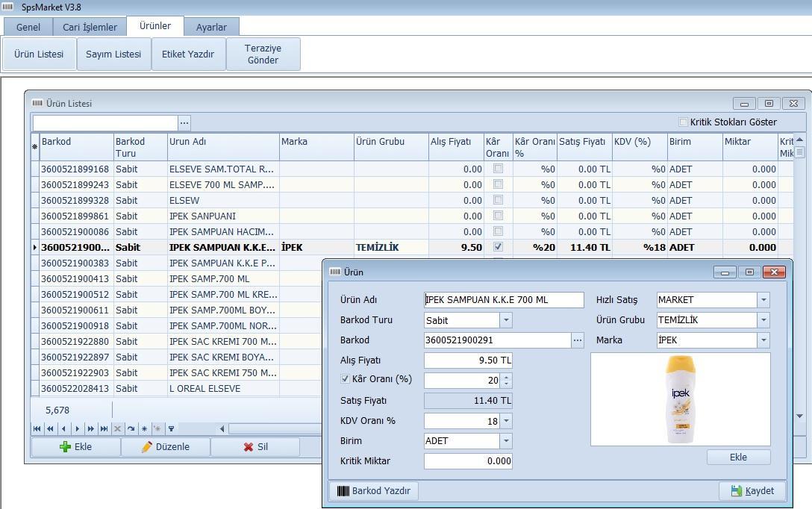Enable Kritik Stokları Göster checkbox
This screenshot has height=509, width=812.
683,122
